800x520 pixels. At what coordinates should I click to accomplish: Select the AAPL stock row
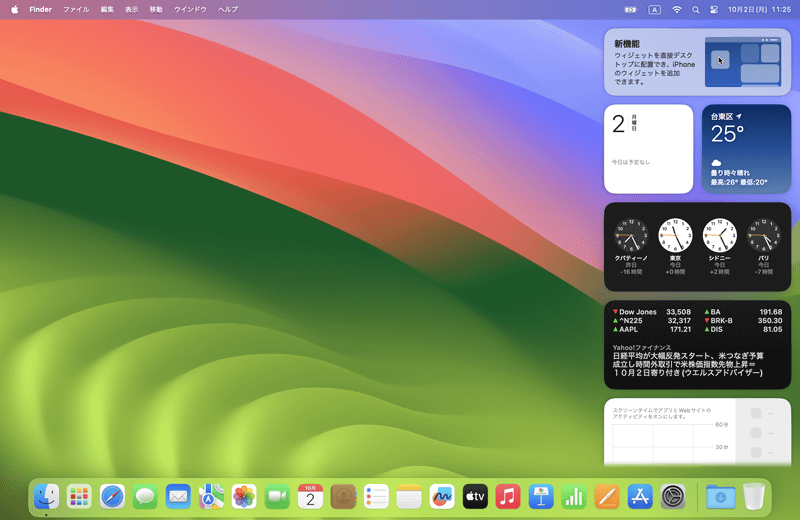[652, 330]
